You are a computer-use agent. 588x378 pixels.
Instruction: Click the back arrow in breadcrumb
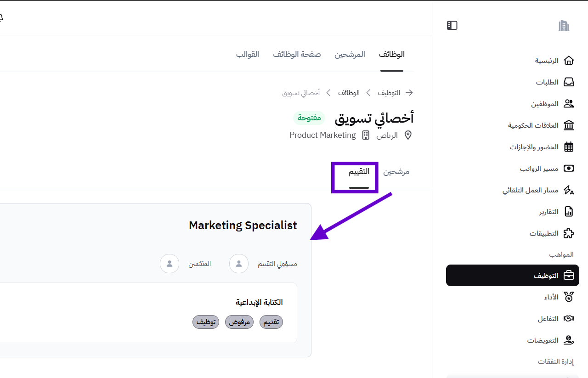[x=409, y=93]
